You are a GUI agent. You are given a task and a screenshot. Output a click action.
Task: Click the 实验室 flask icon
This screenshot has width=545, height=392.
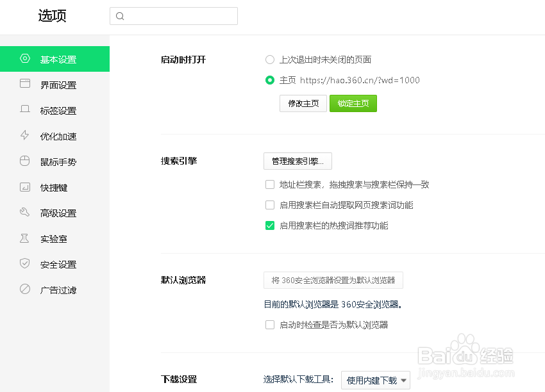pyautogui.click(x=24, y=238)
